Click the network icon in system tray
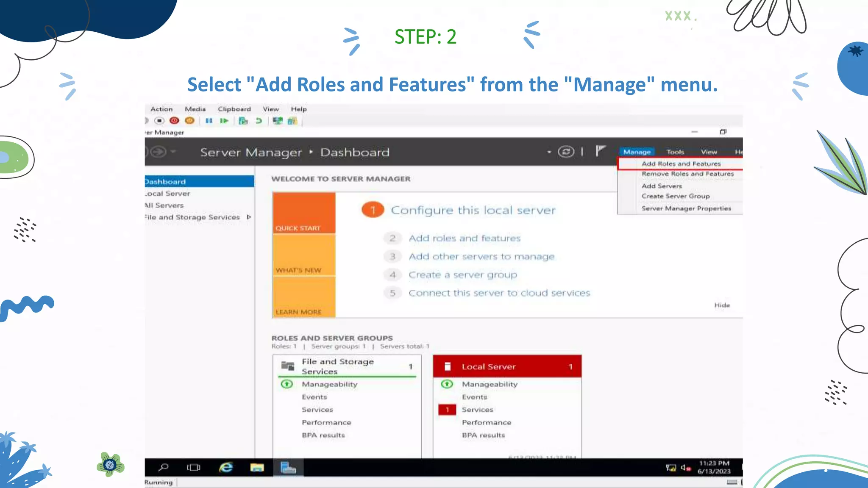This screenshot has height=488, width=868. pos(671,468)
